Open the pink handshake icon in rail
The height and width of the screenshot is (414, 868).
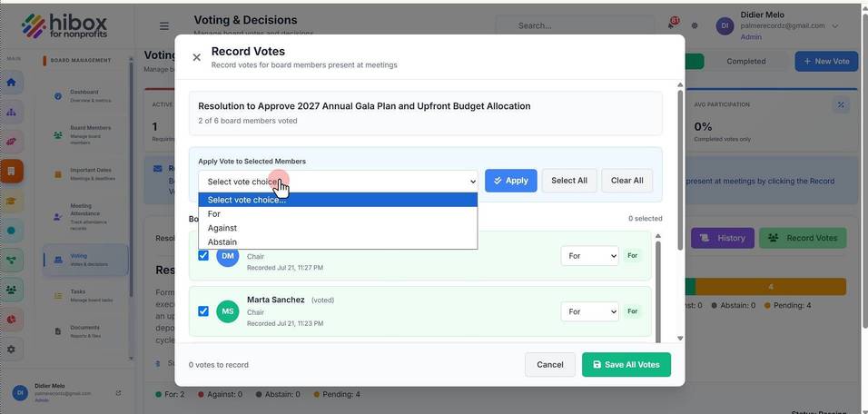coord(12,142)
